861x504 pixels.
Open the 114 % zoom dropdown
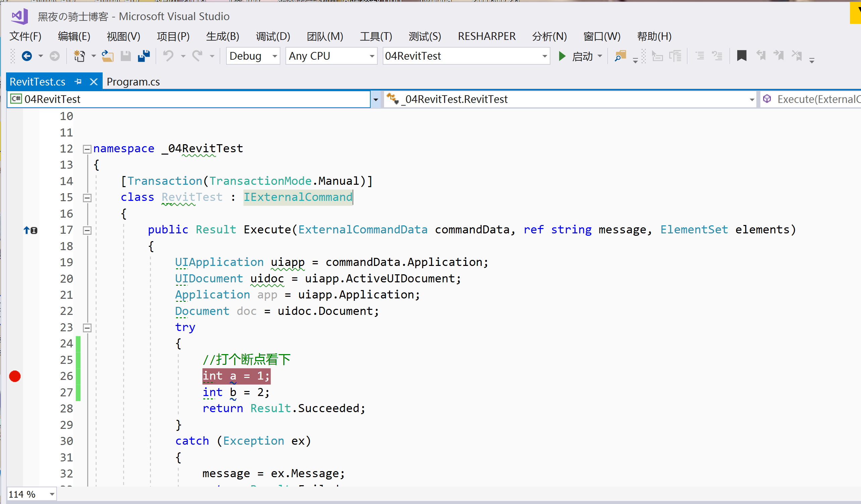click(52, 494)
